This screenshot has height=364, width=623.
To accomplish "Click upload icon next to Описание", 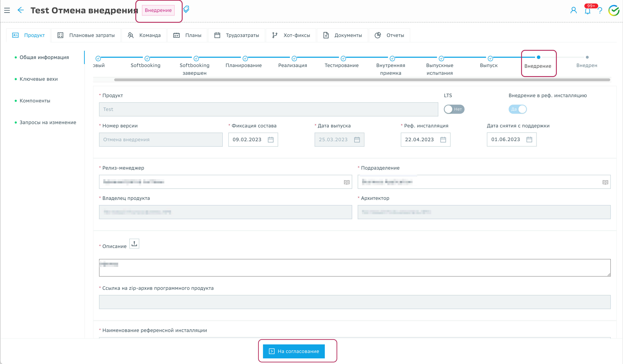I will (134, 244).
